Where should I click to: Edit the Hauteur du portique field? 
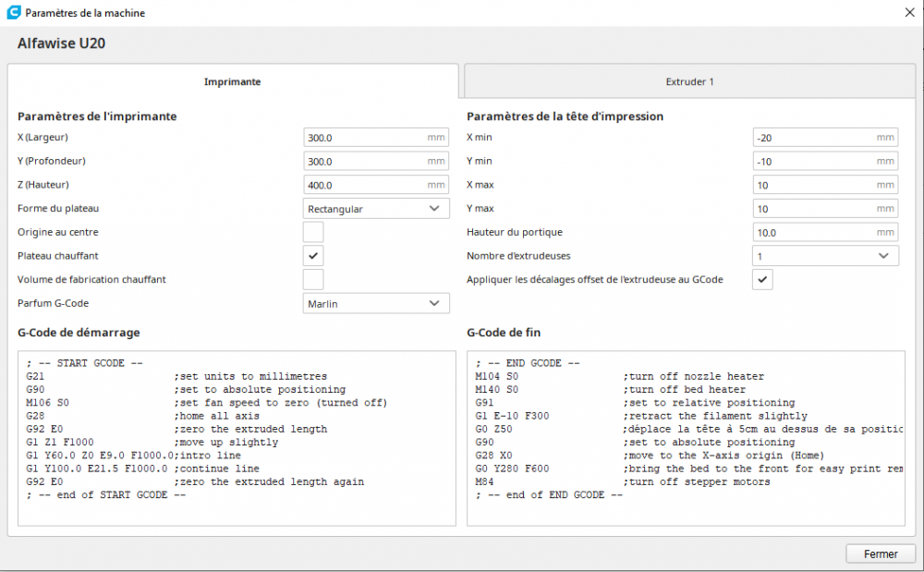(x=825, y=232)
